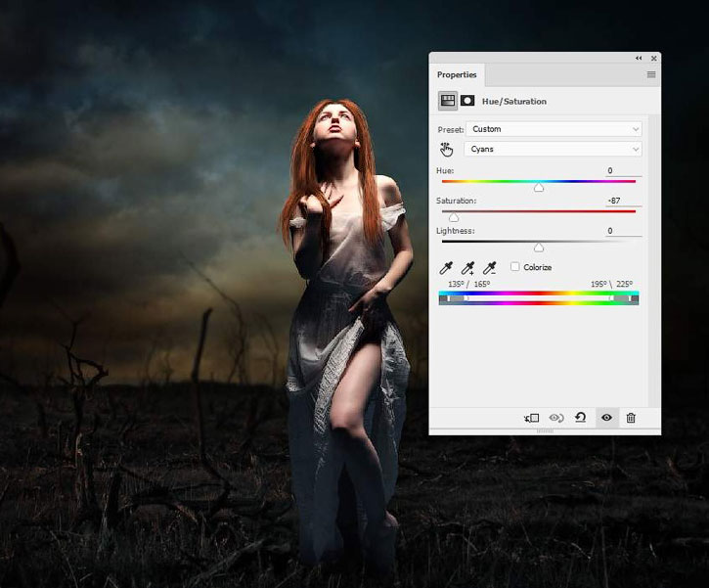Click the 195° \ 225° range text
This screenshot has height=588, width=709.
(611, 284)
